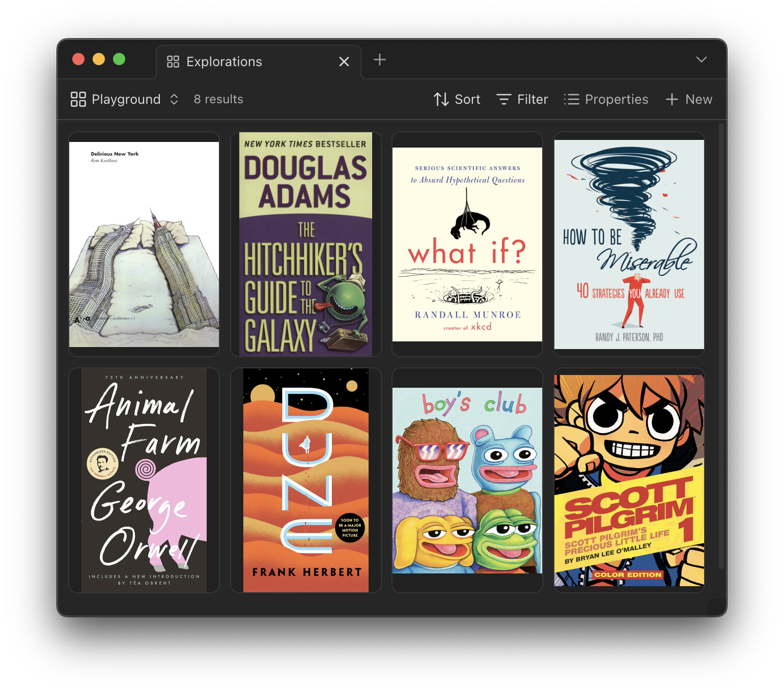Click the red close window button
This screenshot has width=784, height=692.
pyautogui.click(x=78, y=60)
